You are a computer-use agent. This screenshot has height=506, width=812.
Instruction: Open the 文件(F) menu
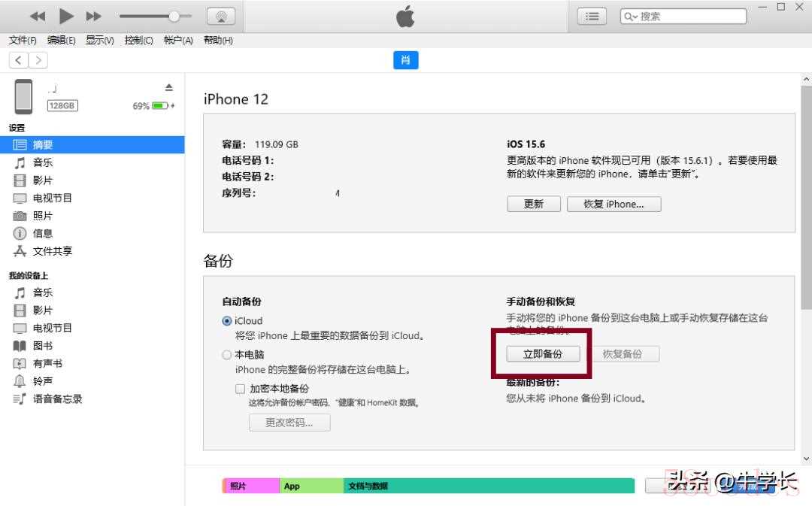point(23,40)
